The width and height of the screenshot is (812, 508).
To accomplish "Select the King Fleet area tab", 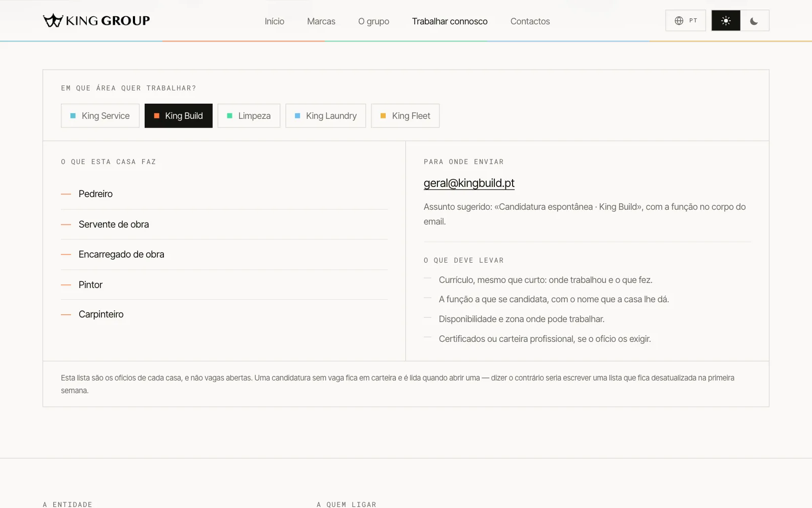I will coord(405,116).
